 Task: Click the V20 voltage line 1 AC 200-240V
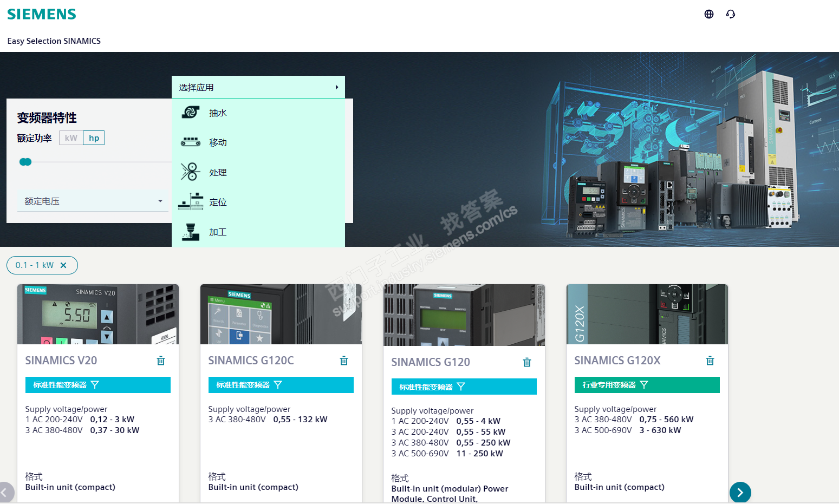(54, 420)
